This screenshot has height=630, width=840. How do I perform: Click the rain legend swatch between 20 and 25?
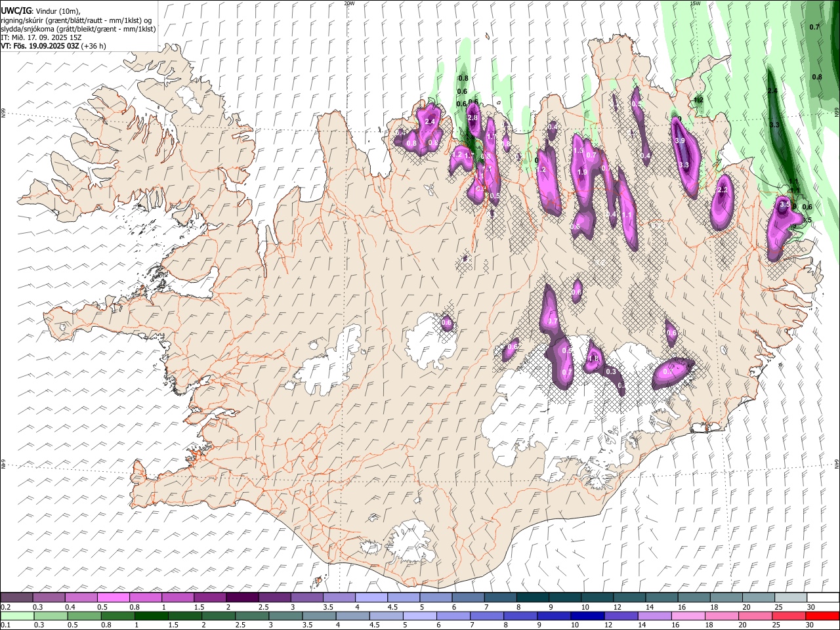coord(755,616)
